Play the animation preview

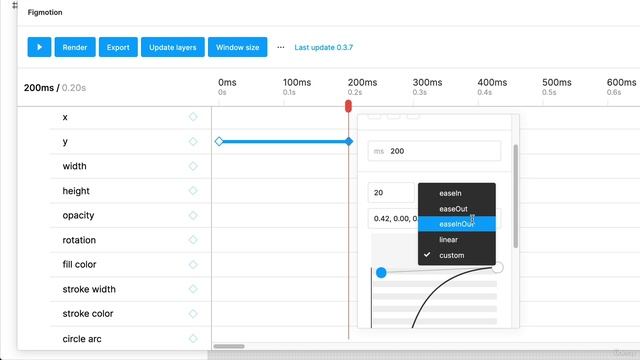[x=40, y=47]
